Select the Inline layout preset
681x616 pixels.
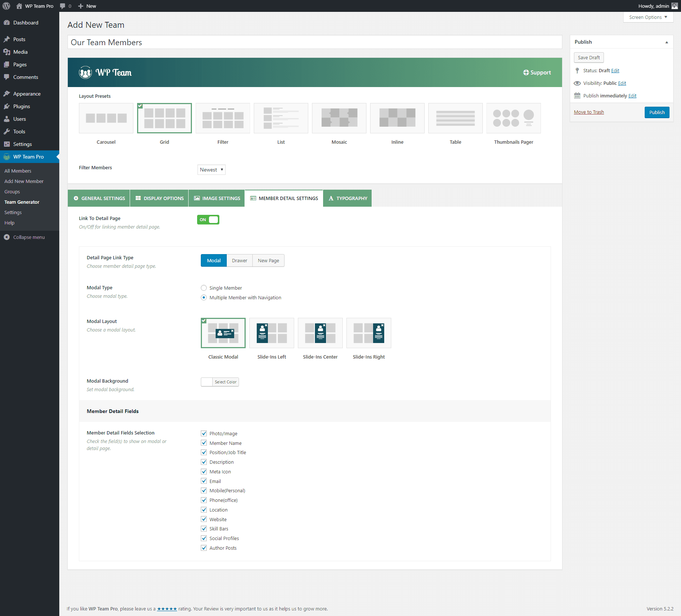(397, 118)
